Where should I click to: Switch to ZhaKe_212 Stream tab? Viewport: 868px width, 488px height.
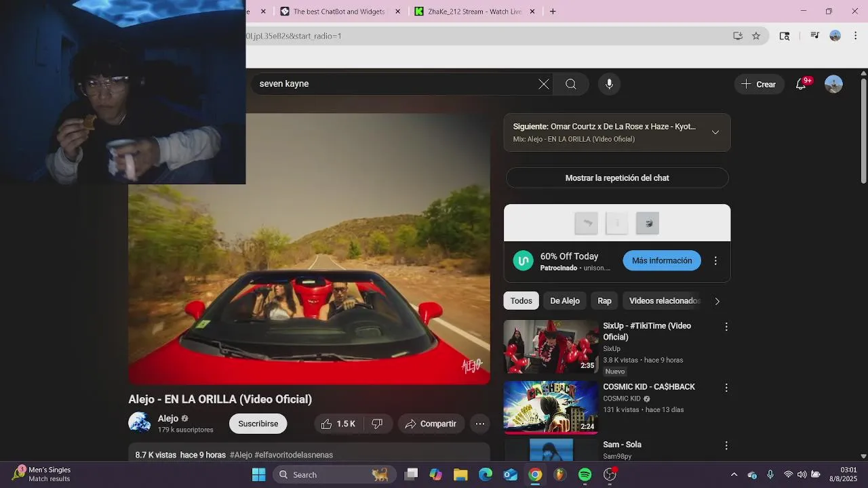474,12
